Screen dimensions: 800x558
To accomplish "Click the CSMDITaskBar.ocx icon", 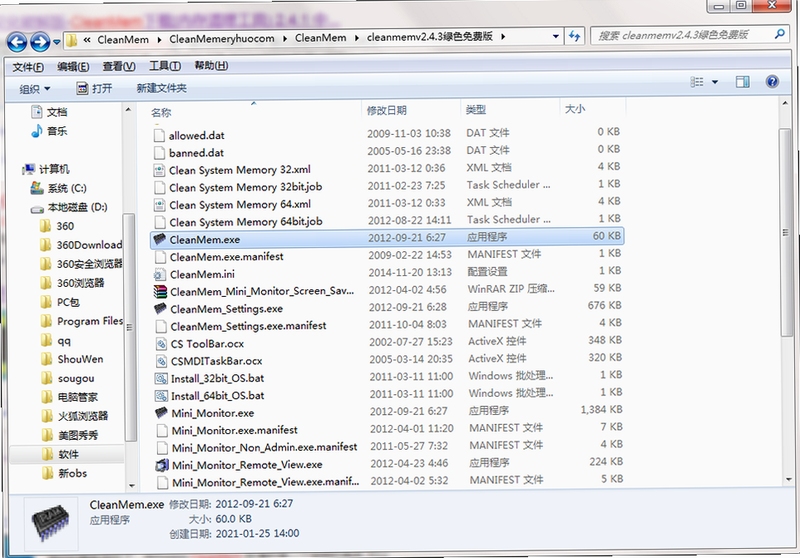I will (161, 361).
